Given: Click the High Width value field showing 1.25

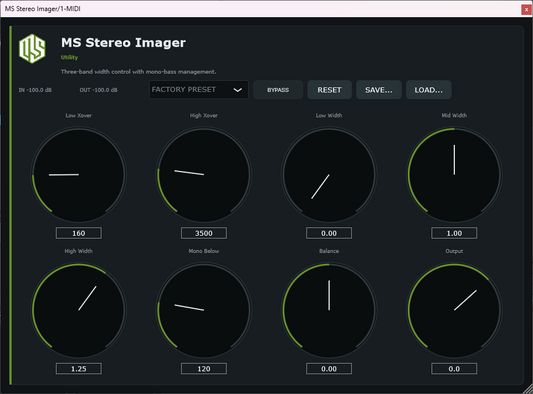Looking at the screenshot, I should pyautogui.click(x=79, y=369).
